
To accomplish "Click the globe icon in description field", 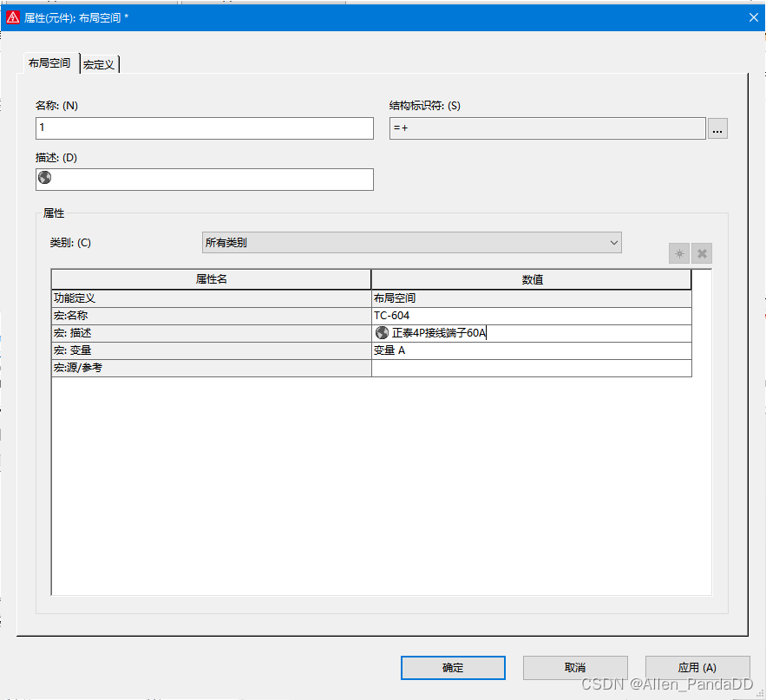I will [x=45, y=178].
